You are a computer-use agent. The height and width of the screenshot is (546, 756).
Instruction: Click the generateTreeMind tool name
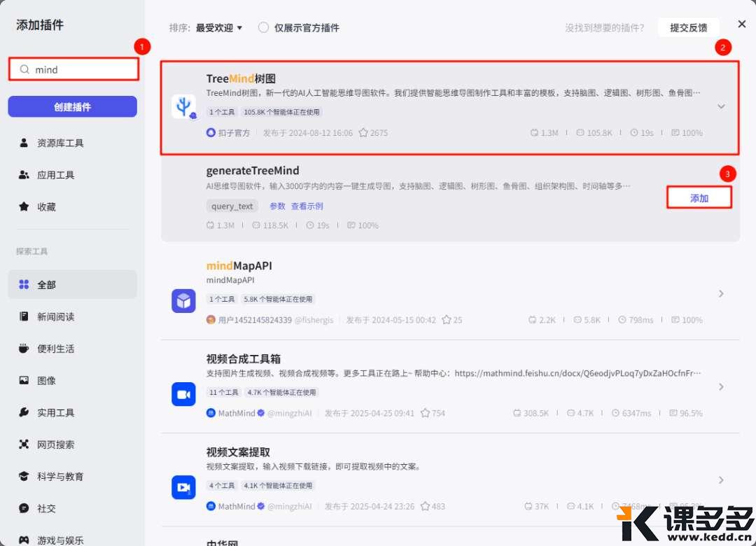pyautogui.click(x=253, y=171)
